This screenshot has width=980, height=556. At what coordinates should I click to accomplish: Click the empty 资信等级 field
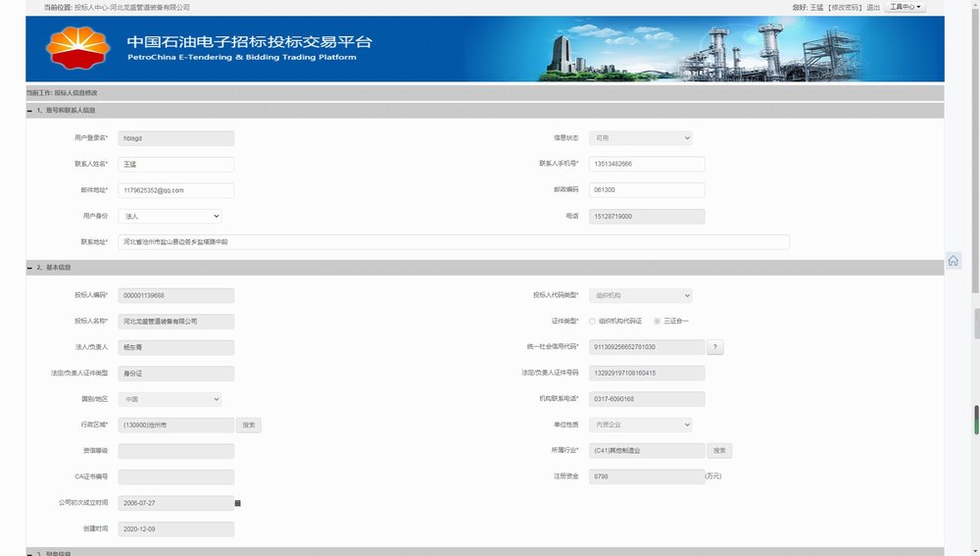(175, 451)
